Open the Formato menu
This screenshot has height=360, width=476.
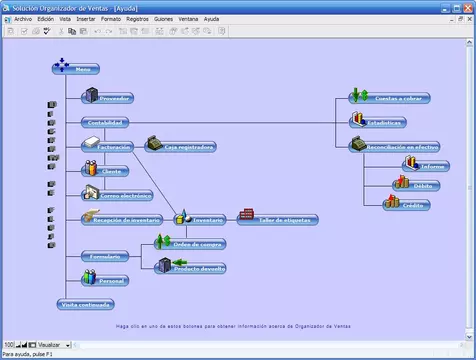[x=111, y=19]
